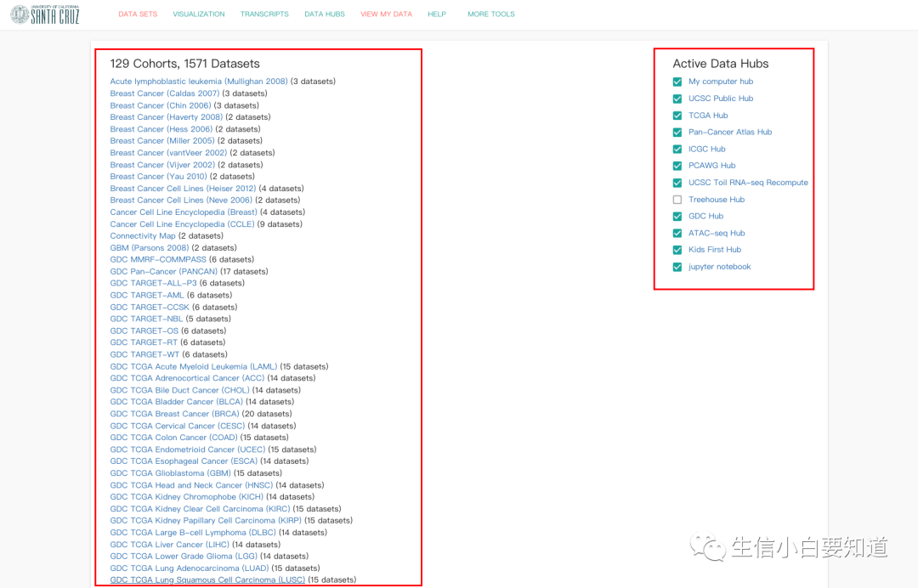Open the Connectivity Map cohort
918x588 pixels.
(143, 235)
